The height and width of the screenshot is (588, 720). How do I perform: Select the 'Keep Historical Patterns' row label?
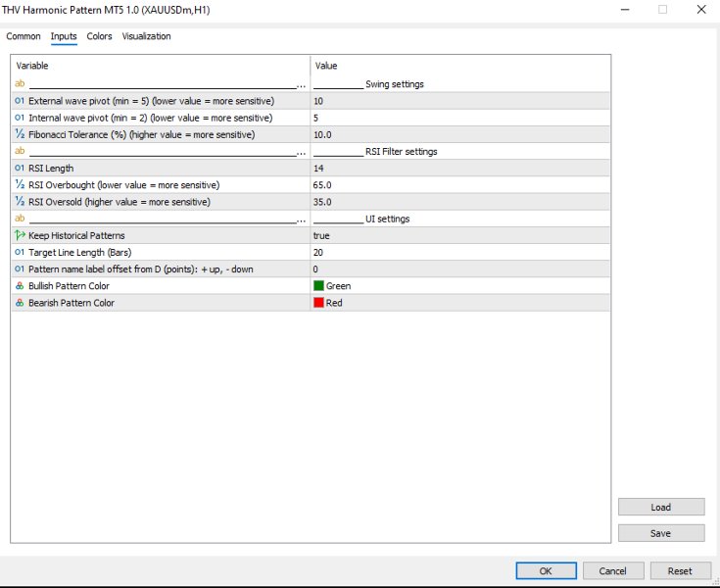tap(76, 235)
